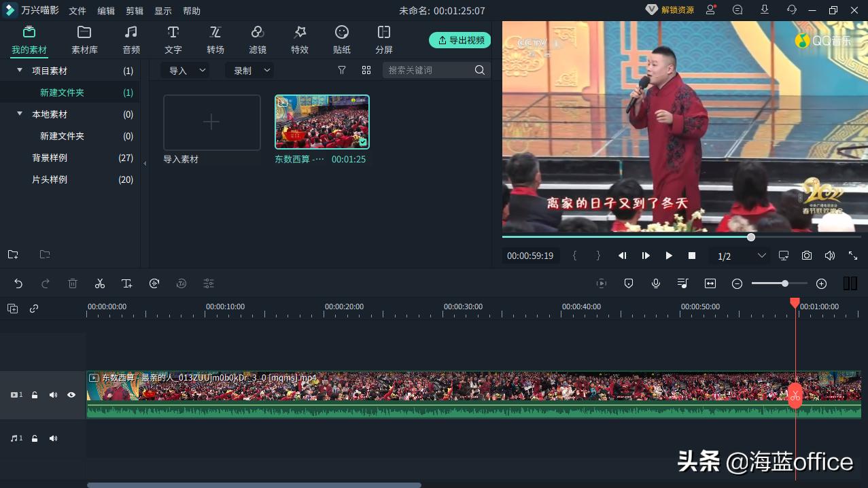Viewport: 868px width, 488px height.
Task: Switch media view with the grid icon
Action: click(366, 70)
